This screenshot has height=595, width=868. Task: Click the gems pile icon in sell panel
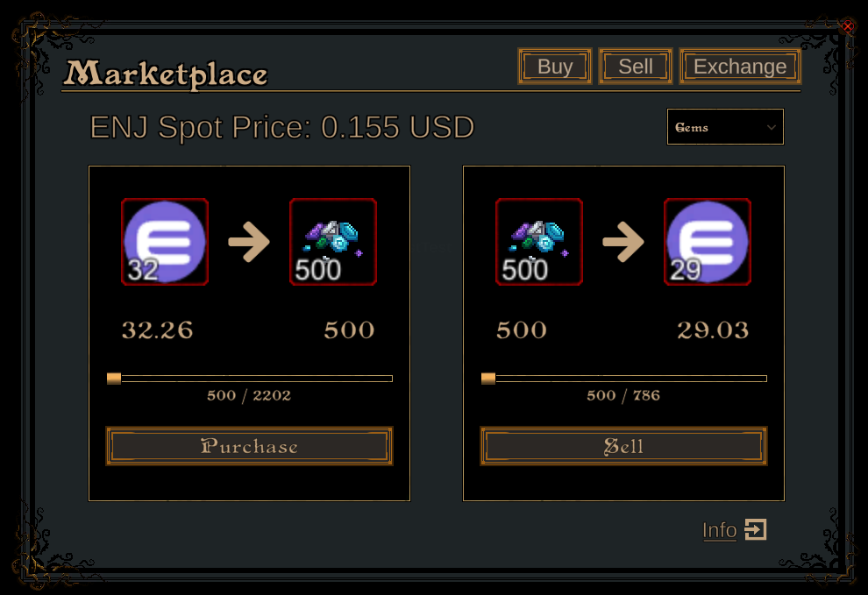point(539,242)
